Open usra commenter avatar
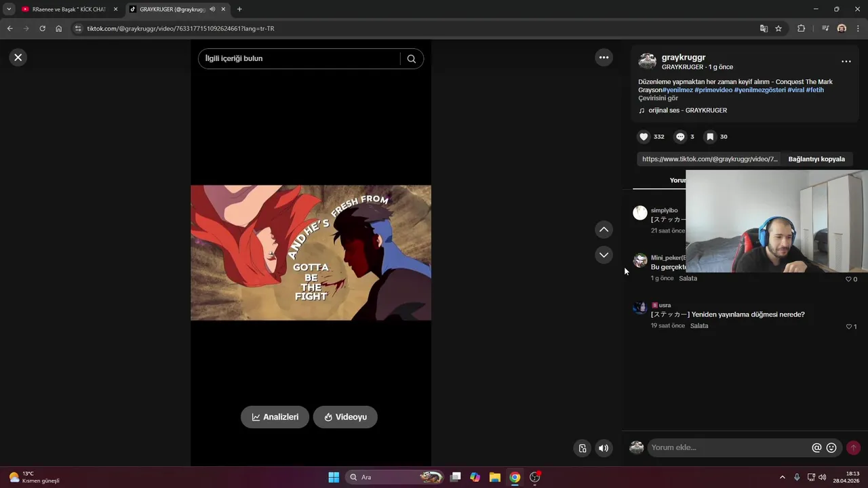 tap(640, 308)
